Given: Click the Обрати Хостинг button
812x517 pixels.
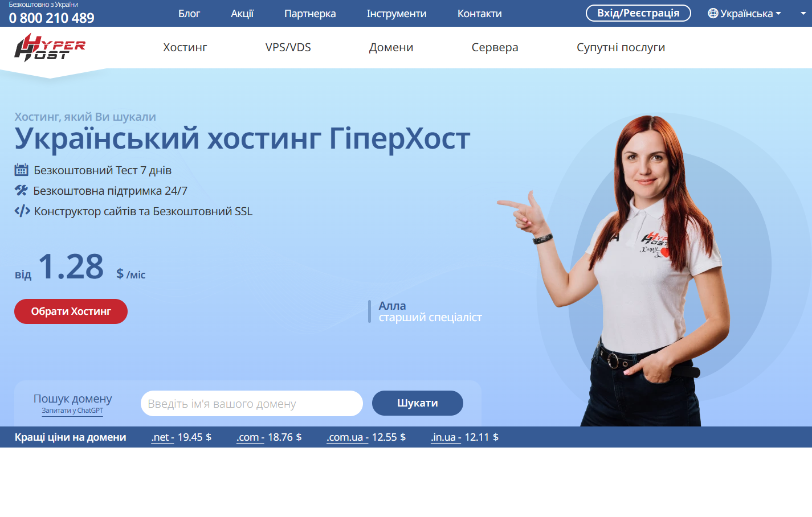Looking at the screenshot, I should tap(71, 311).
